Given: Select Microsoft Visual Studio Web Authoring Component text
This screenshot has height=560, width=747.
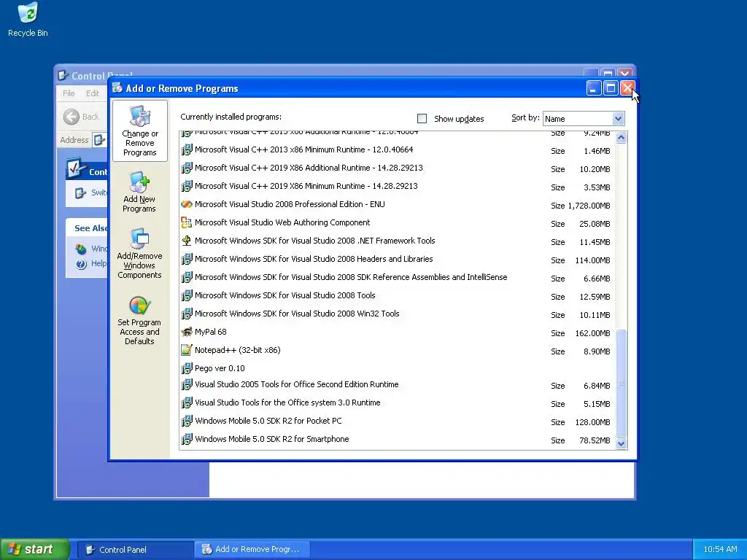Looking at the screenshot, I should click(282, 222).
